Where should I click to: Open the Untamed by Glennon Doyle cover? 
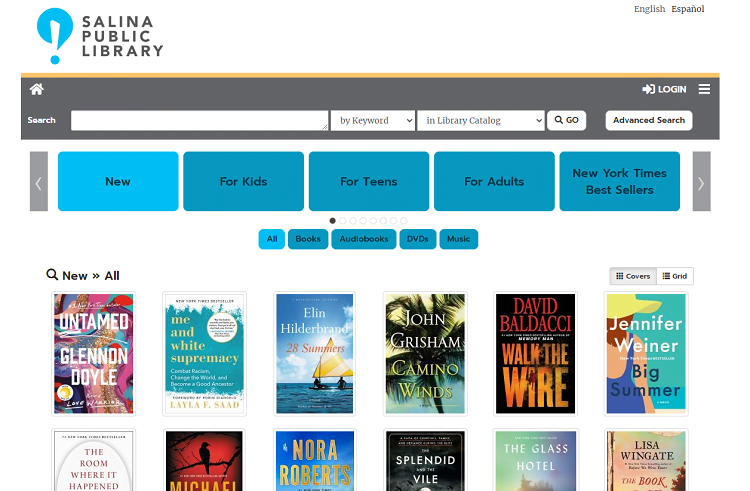(94, 353)
